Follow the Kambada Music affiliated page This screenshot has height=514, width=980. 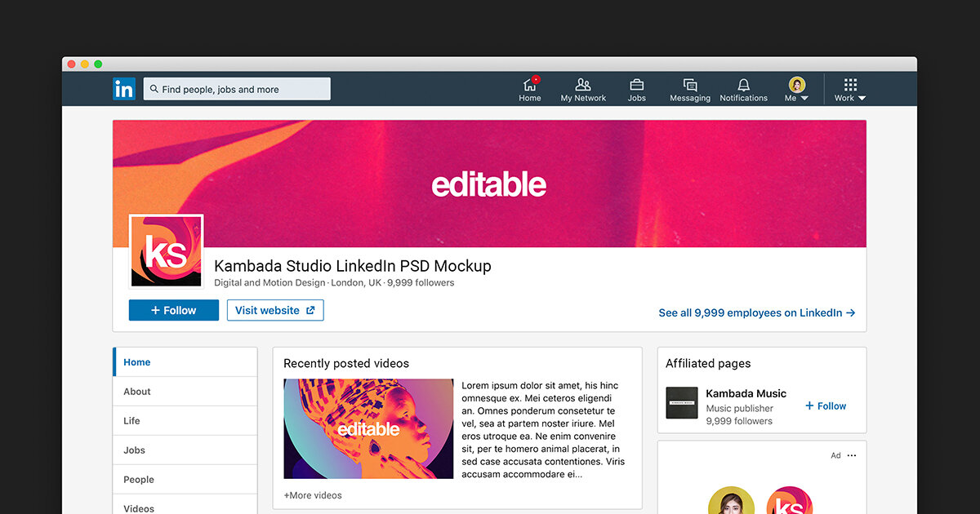(825, 405)
